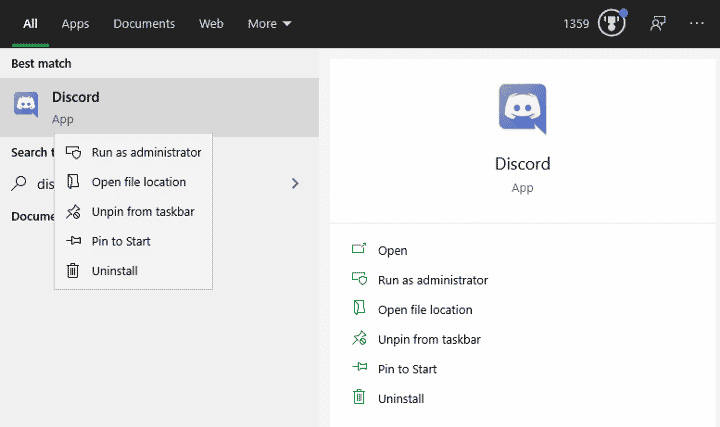Click the Pin to Start icon in right pane
The image size is (720, 427).
point(360,368)
